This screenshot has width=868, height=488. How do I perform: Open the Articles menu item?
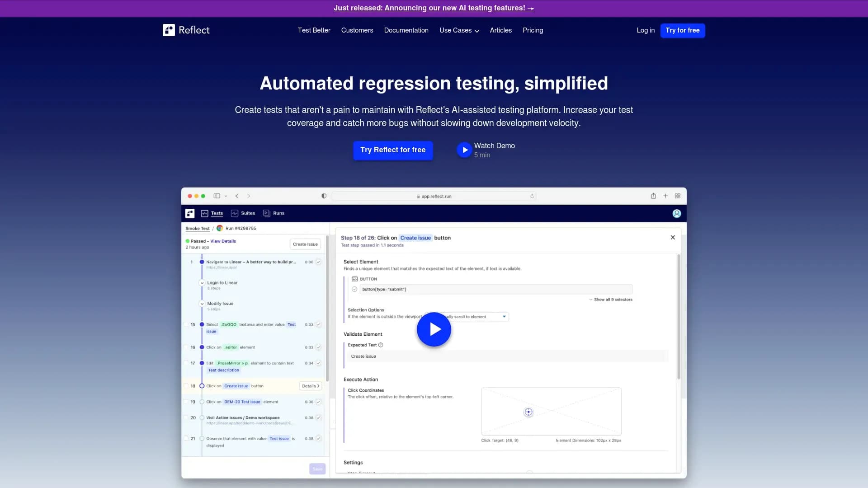(501, 30)
